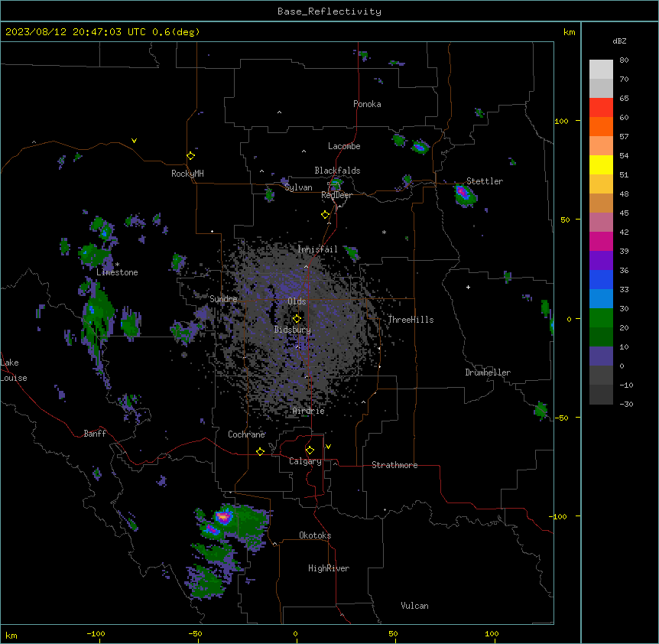Click the HighRiver town label
659x644 pixels.
click(x=329, y=568)
